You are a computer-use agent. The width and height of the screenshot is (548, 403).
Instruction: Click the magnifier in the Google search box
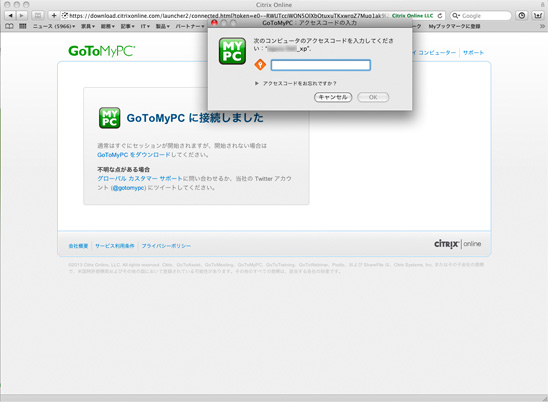coord(455,16)
